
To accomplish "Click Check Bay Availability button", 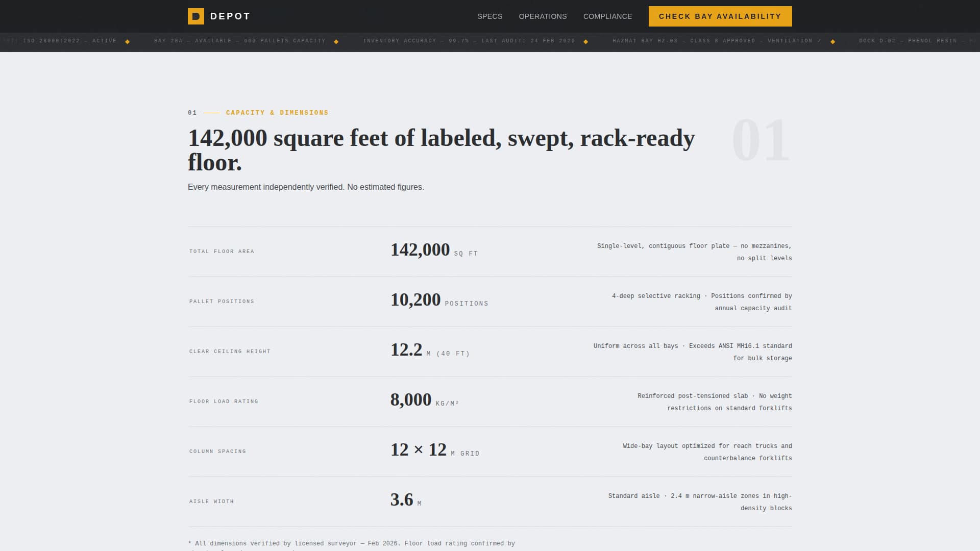I will pyautogui.click(x=720, y=16).
